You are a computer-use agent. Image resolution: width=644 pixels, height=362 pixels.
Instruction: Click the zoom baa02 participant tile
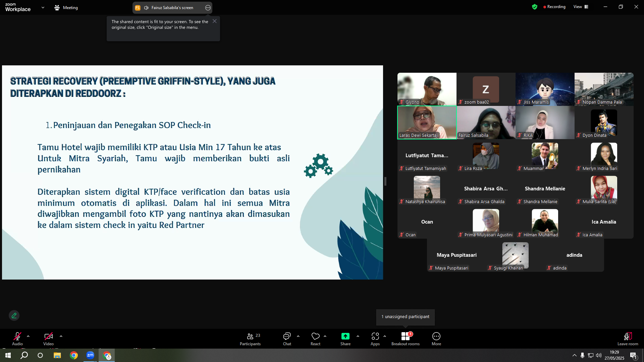pos(486,89)
